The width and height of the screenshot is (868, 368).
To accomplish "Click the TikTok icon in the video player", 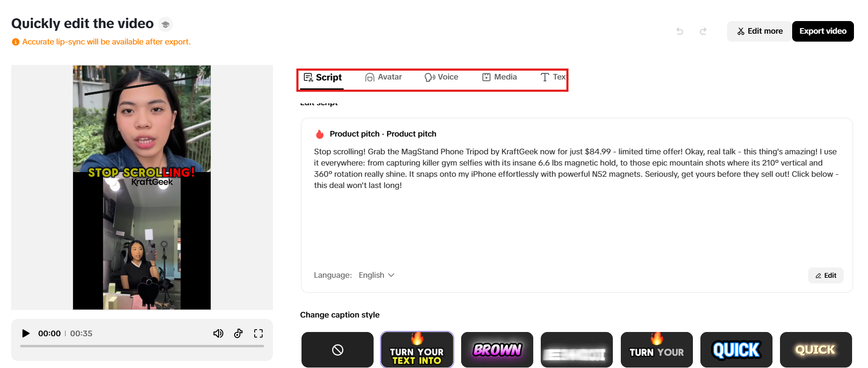I will pyautogui.click(x=238, y=333).
